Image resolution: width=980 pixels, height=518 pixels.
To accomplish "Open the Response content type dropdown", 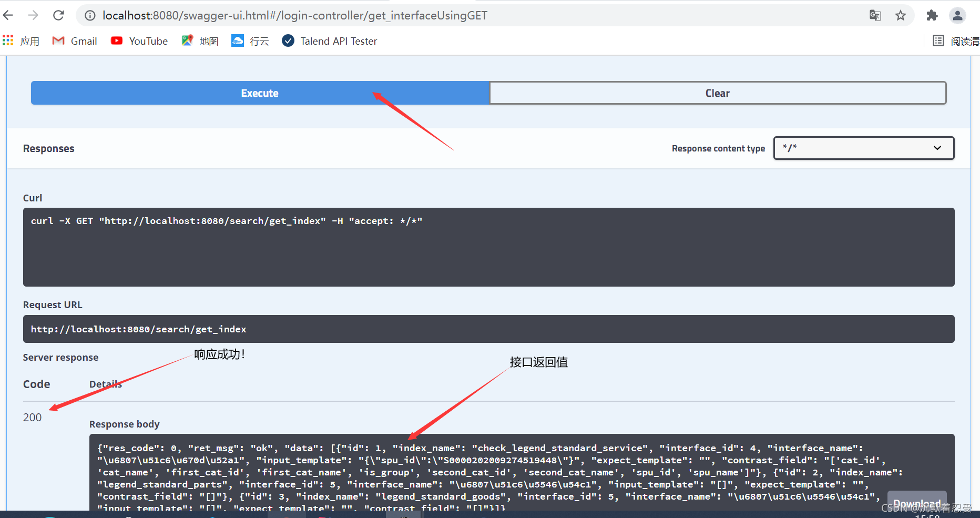I will pos(864,148).
